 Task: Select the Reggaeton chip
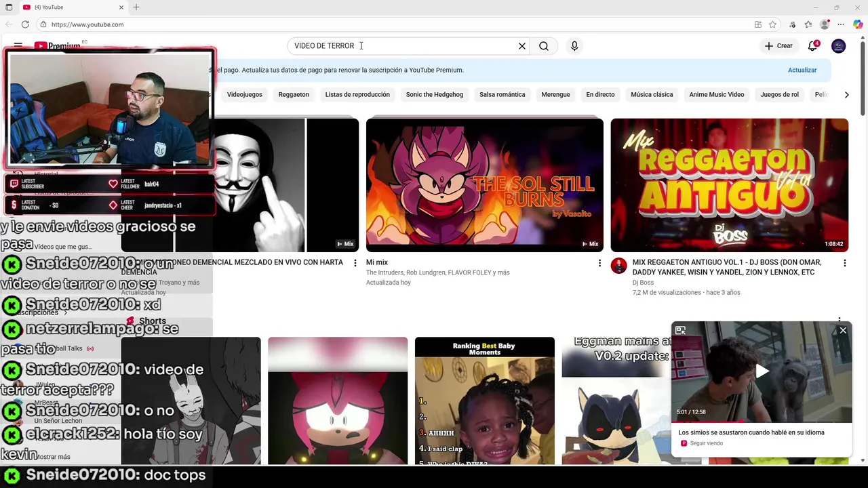[x=294, y=95]
